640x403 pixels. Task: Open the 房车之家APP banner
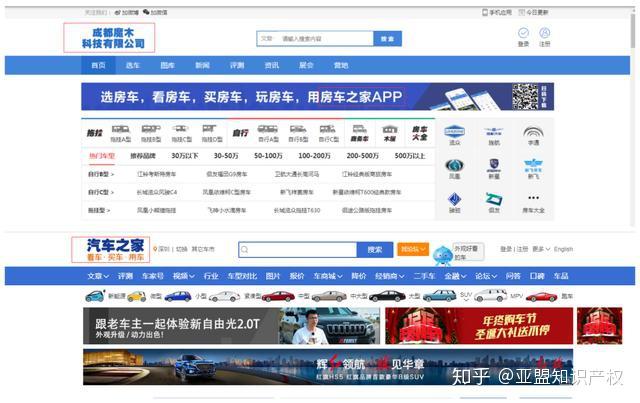318,97
